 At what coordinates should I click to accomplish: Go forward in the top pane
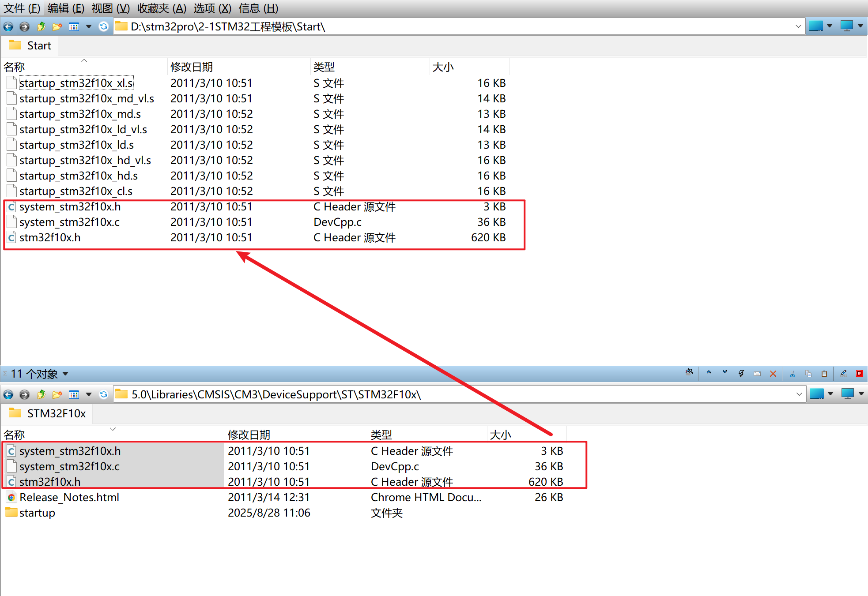pyautogui.click(x=25, y=27)
